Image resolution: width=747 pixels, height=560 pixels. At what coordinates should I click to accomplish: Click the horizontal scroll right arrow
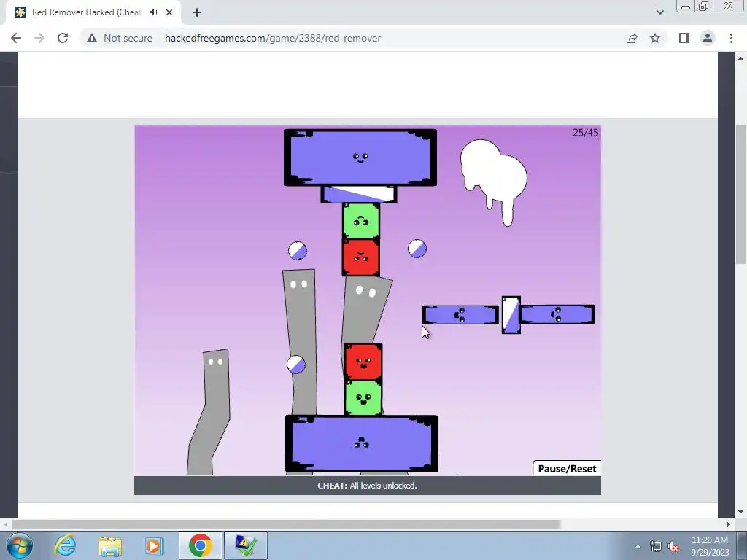click(x=729, y=524)
